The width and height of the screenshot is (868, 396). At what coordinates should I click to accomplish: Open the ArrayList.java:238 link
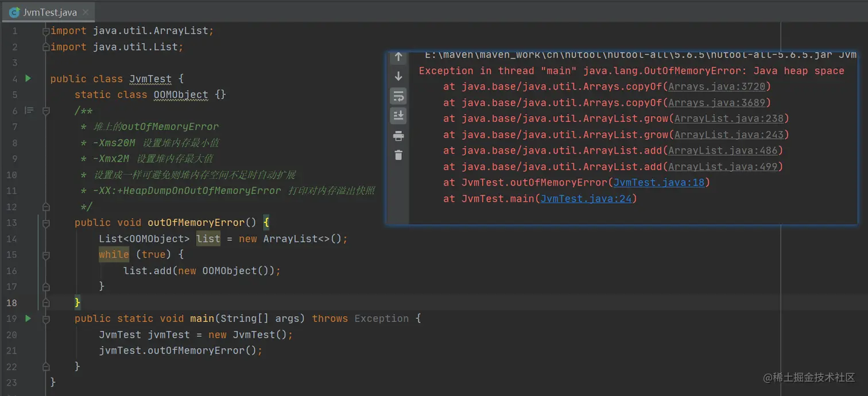[729, 118]
